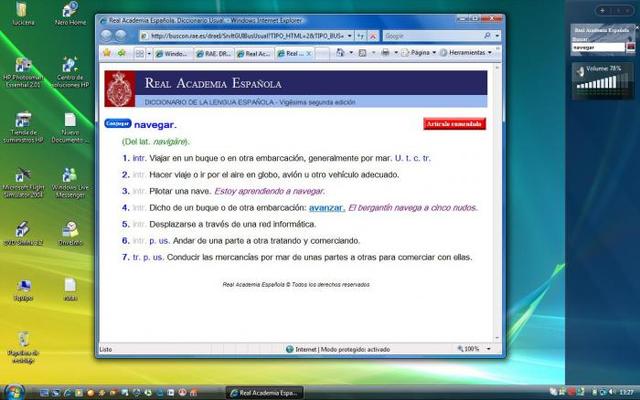Click the intr. abbreviation in definition 1
The image size is (640, 400).
tap(139, 158)
